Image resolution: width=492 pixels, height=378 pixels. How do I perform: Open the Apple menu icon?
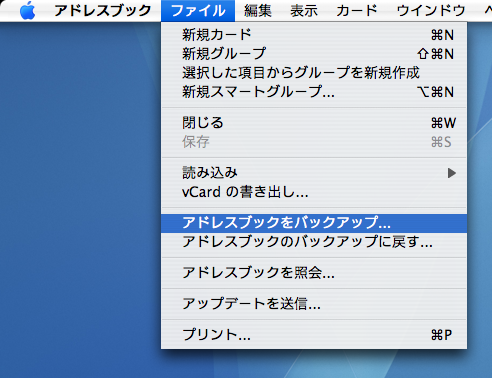28,11
